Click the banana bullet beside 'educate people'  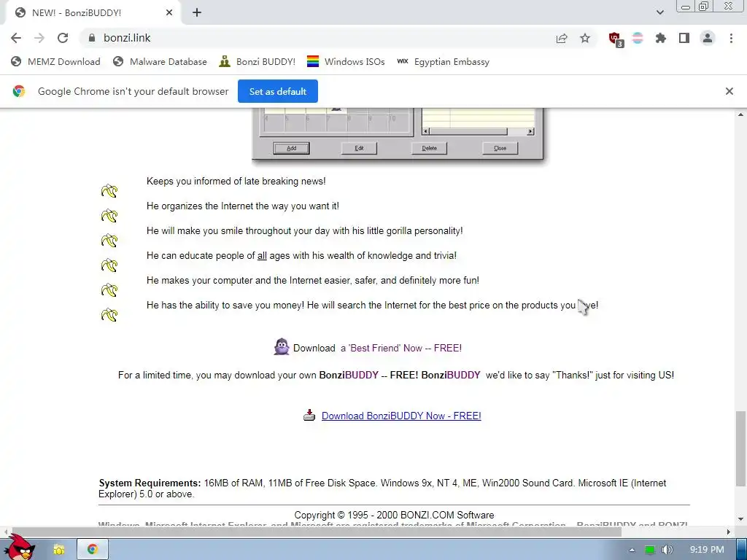click(x=109, y=265)
